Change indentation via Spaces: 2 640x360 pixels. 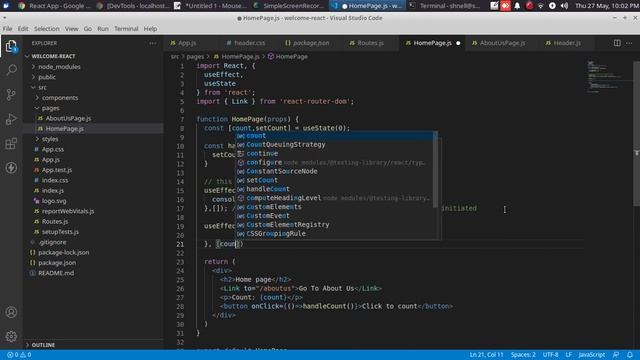(x=523, y=355)
